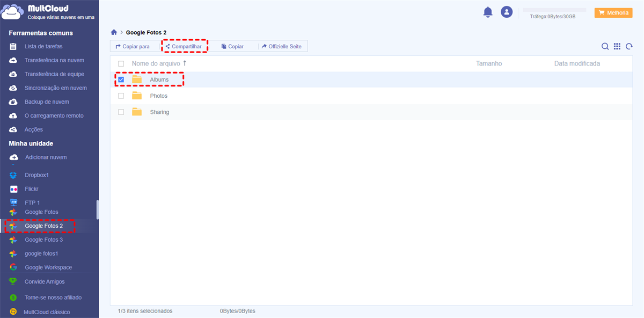Click the traffic usage progress bar
Screen dimensions: 644x318
554,10
